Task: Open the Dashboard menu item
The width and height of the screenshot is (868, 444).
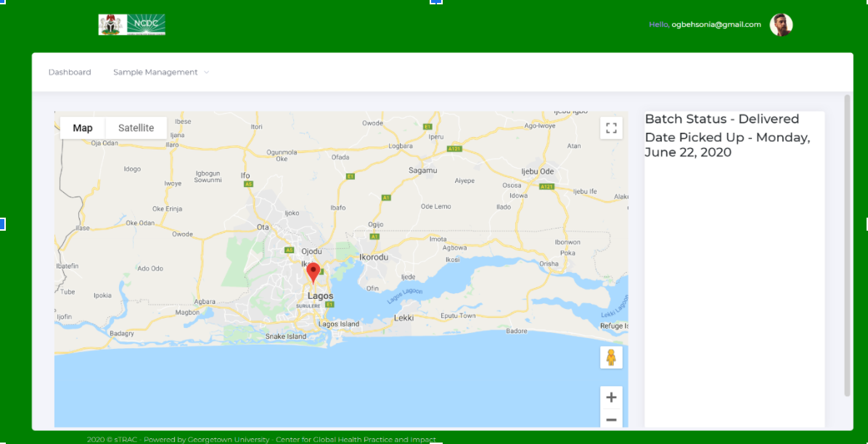Action: 70,73
